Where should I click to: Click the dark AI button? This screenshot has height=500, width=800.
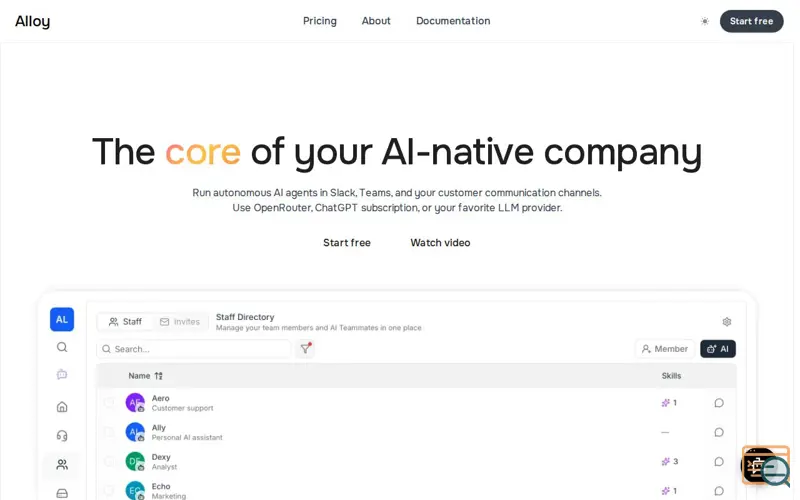[x=718, y=349]
